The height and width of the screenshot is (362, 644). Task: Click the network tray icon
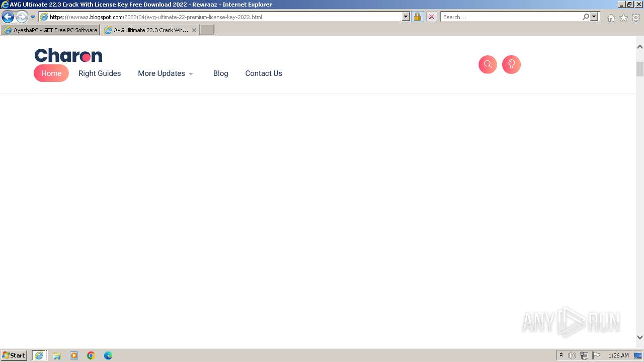pos(584,355)
